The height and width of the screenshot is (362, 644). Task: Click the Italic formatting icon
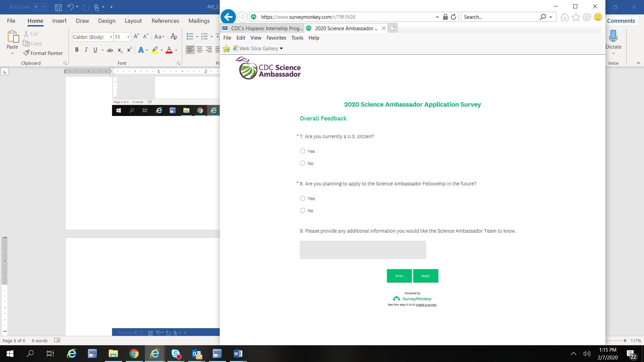(86, 50)
